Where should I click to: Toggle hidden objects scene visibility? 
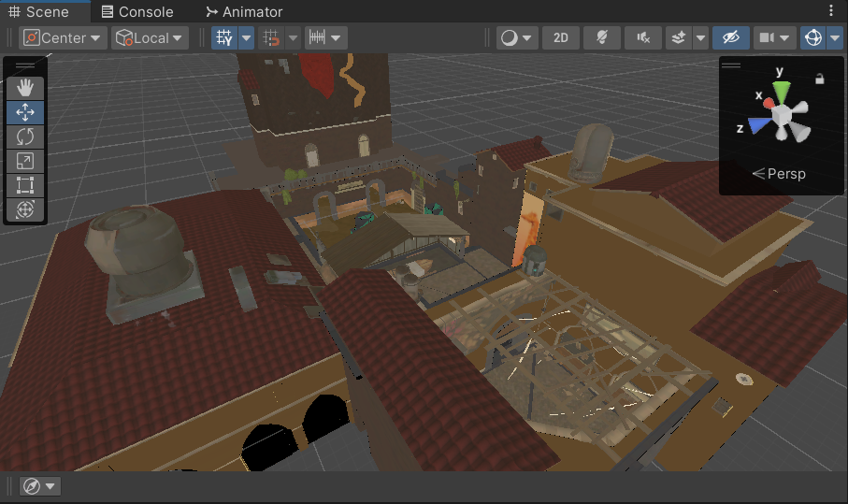tap(730, 38)
